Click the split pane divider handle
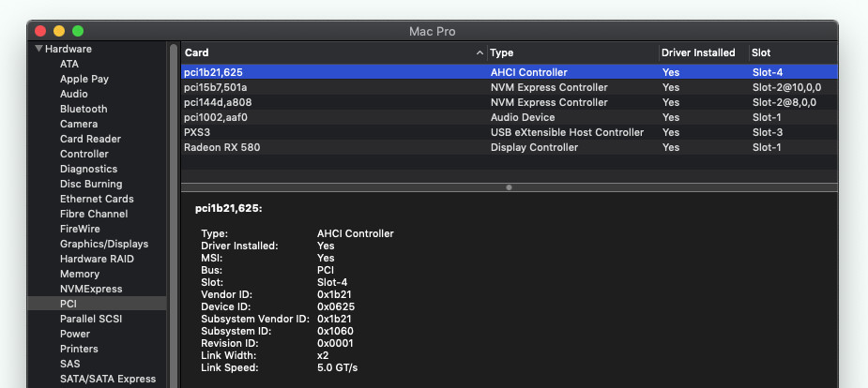 pyautogui.click(x=509, y=187)
